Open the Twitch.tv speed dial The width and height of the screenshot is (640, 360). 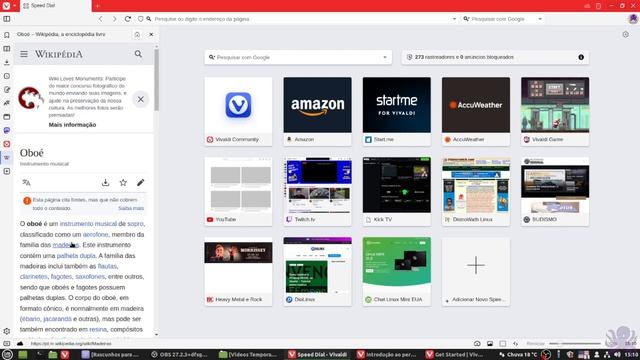click(318, 191)
